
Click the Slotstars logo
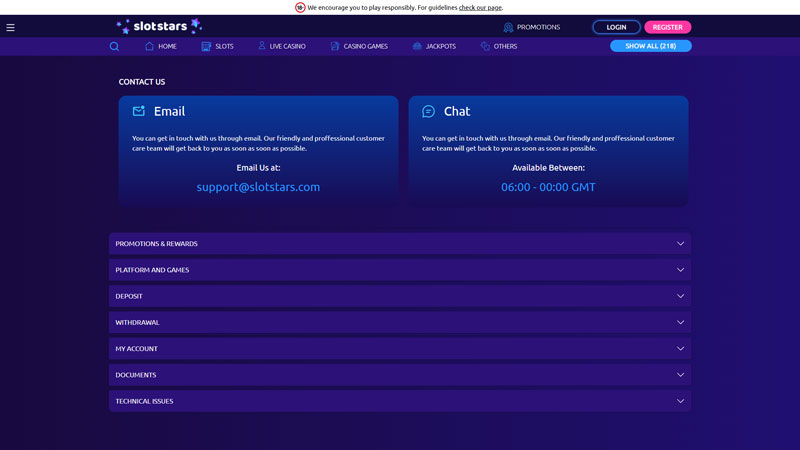click(159, 26)
